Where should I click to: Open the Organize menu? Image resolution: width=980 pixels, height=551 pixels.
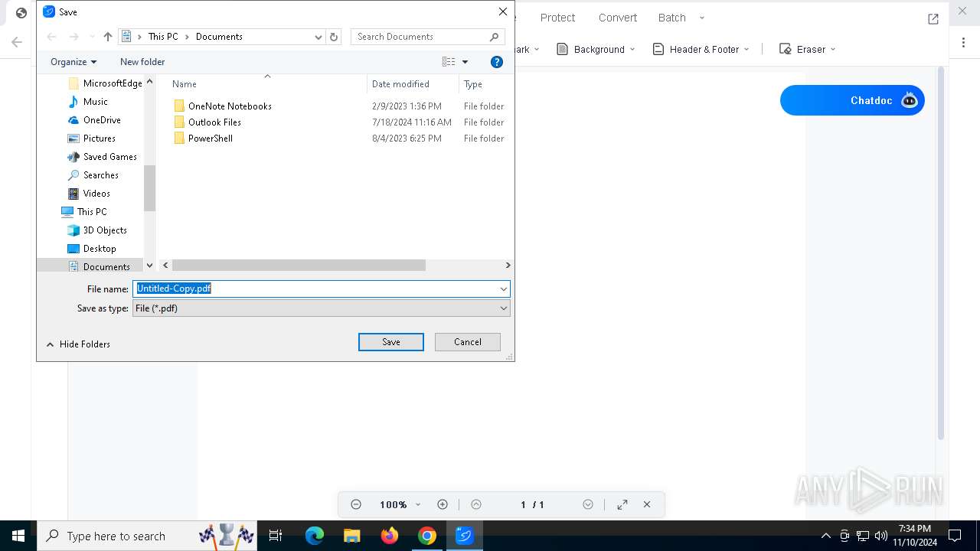(73, 62)
